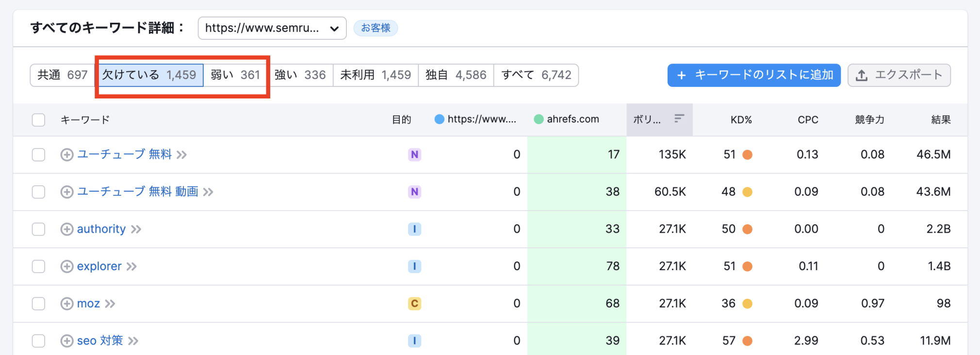Screen dimensions: 980x355
Task: Click the double-chevron icon after ユーチューブ 無料 動画
Action: [x=208, y=192]
